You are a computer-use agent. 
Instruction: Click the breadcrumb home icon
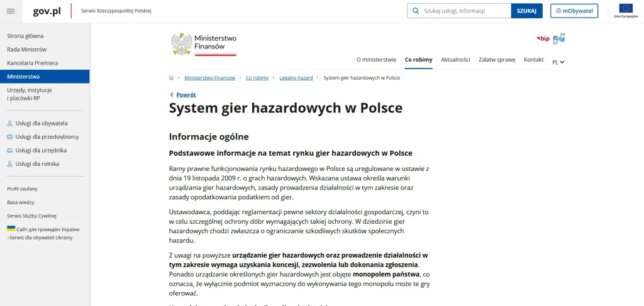tap(171, 78)
